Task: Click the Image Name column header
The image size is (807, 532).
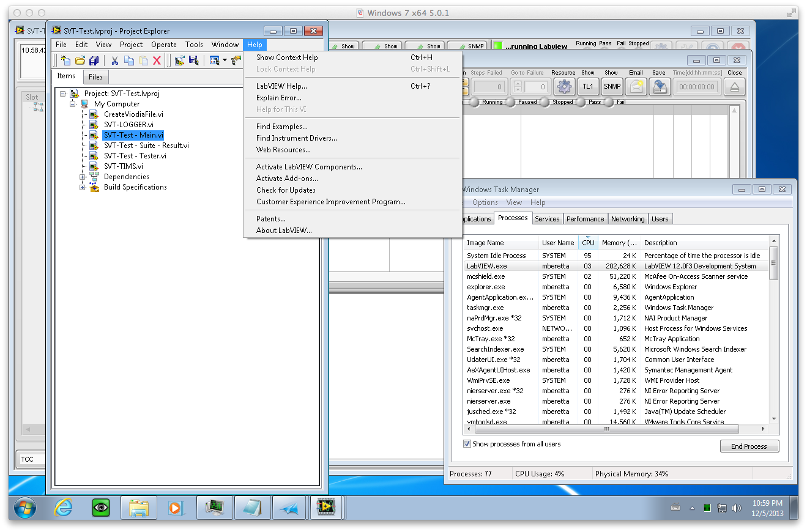Action: pos(501,243)
